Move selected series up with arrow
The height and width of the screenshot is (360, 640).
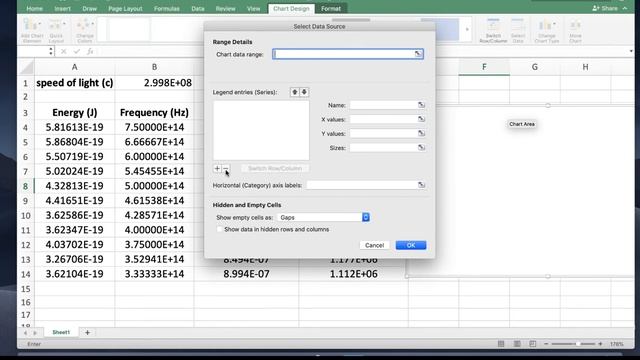click(x=295, y=92)
